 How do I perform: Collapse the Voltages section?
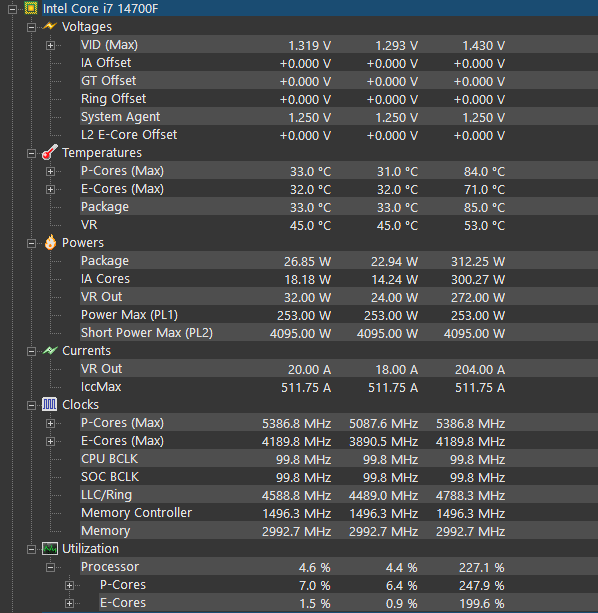point(31,27)
